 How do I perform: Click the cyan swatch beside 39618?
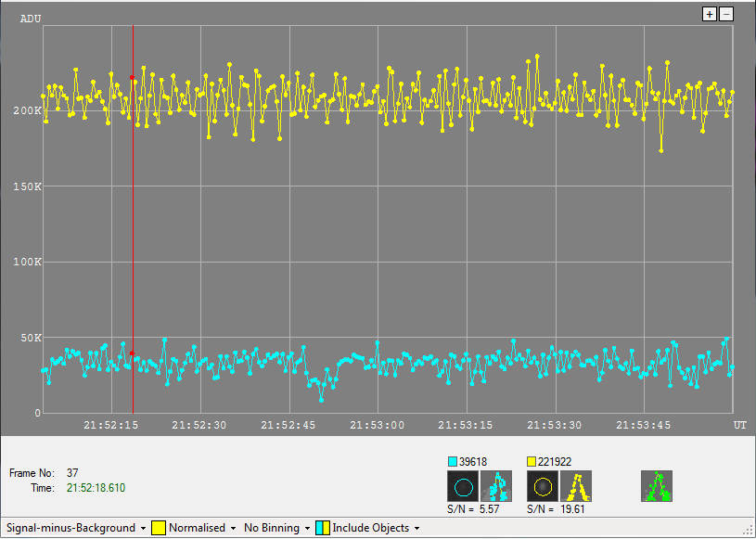coord(453,461)
